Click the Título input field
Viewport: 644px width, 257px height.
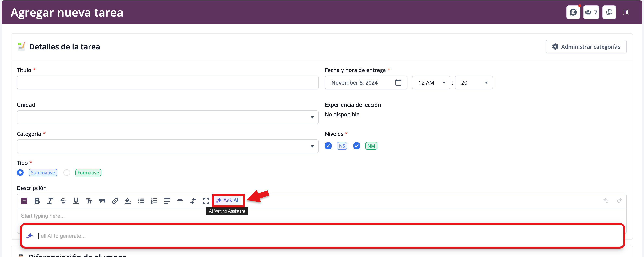(168, 83)
